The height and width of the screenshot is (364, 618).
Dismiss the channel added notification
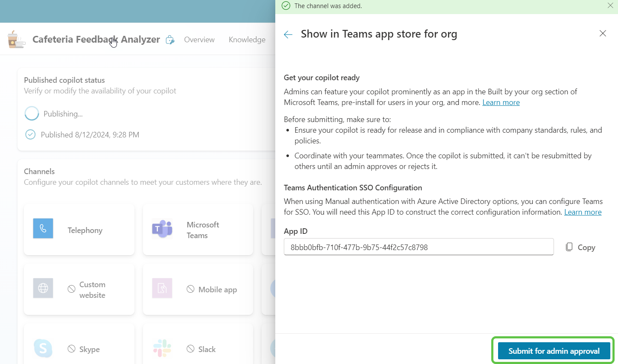(x=610, y=6)
